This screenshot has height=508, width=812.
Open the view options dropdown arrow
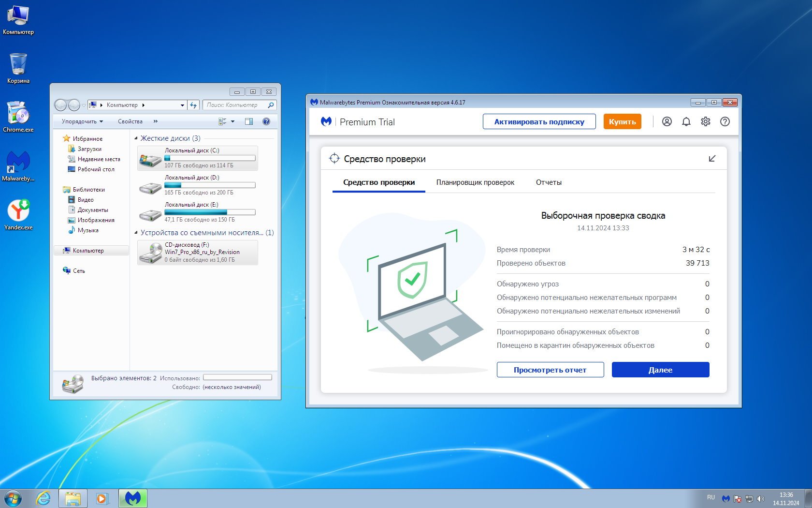click(232, 121)
